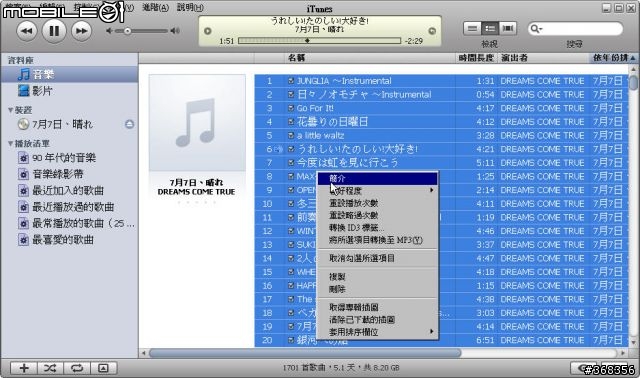Expand the 套用排序欄位 submenu
This screenshot has width=640, height=378.
point(378,332)
